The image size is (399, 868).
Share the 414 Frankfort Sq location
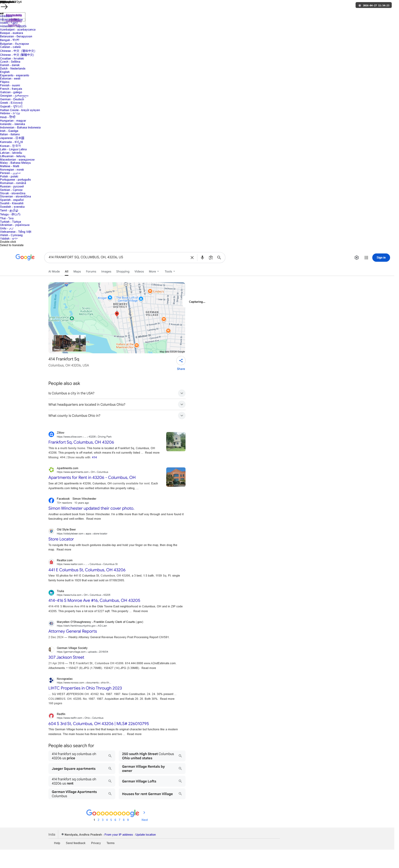click(x=181, y=361)
